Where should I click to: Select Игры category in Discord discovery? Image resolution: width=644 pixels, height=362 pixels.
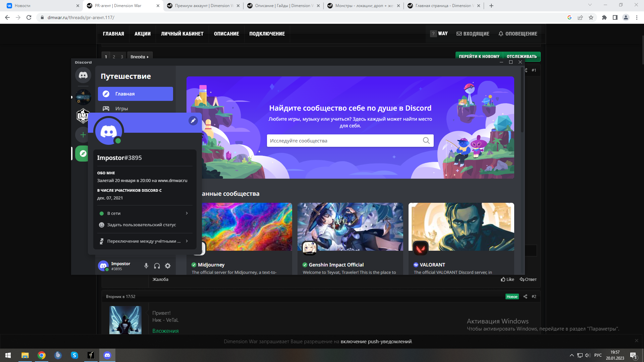(x=136, y=109)
